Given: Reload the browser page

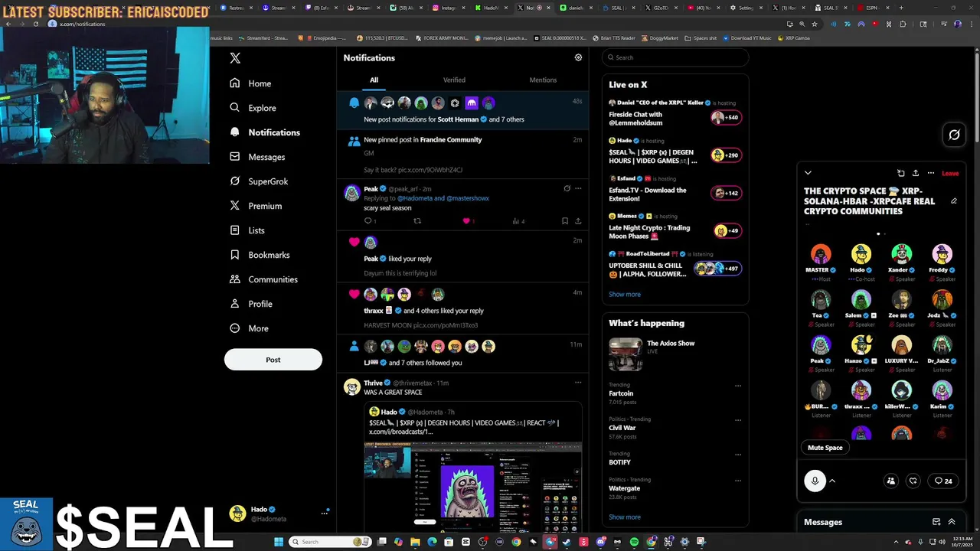Looking at the screenshot, I should (35, 24).
